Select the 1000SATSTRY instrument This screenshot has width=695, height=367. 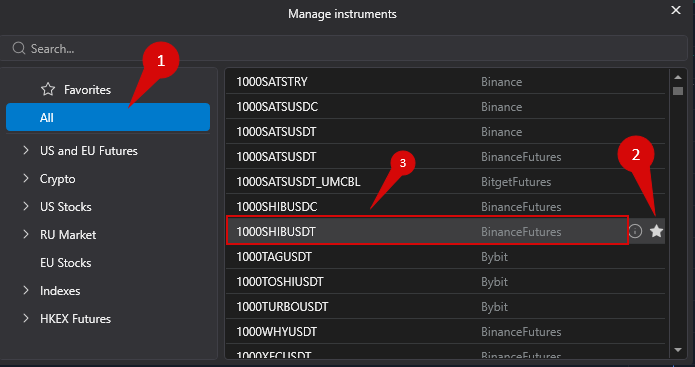[445, 82]
